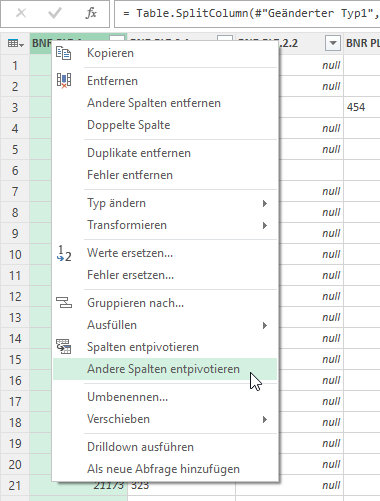The height and width of the screenshot is (501, 380).
Task: Expand the Ausfüllen submenu
Action: pos(265,325)
